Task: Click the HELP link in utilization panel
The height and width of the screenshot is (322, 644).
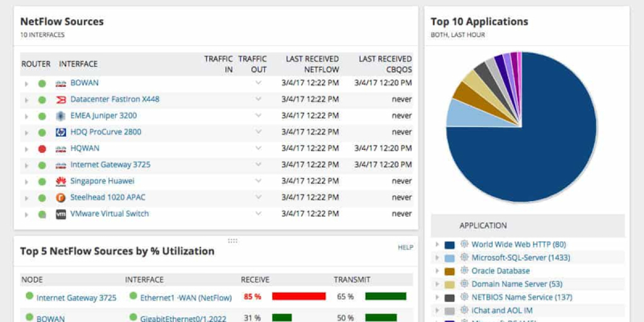Action: 405,247
